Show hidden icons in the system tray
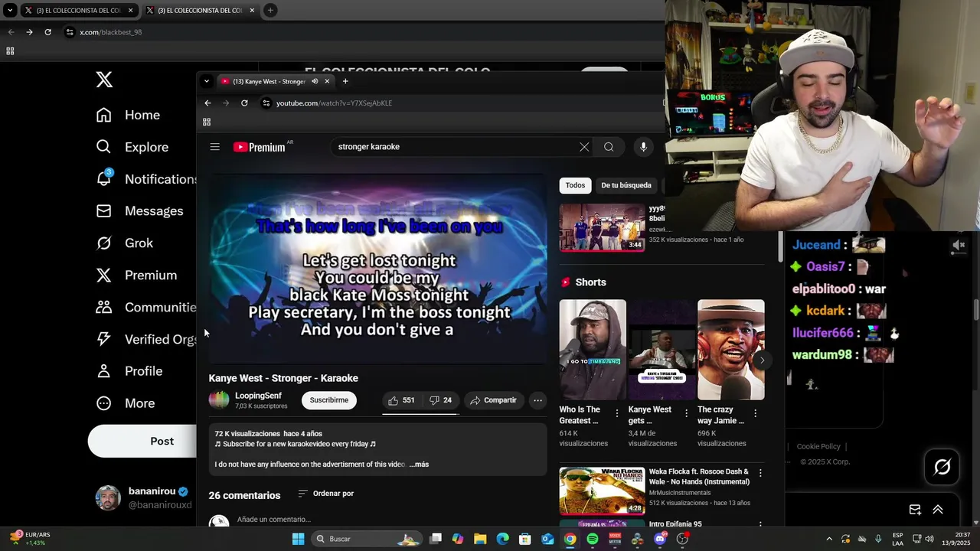Screen dimensions: 980x551 point(829,539)
